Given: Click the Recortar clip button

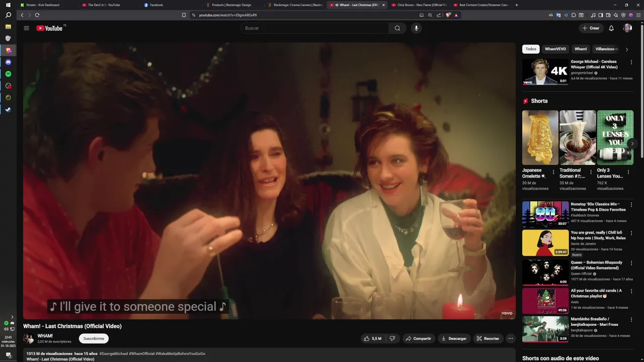Looking at the screenshot, I should pyautogui.click(x=488, y=338).
